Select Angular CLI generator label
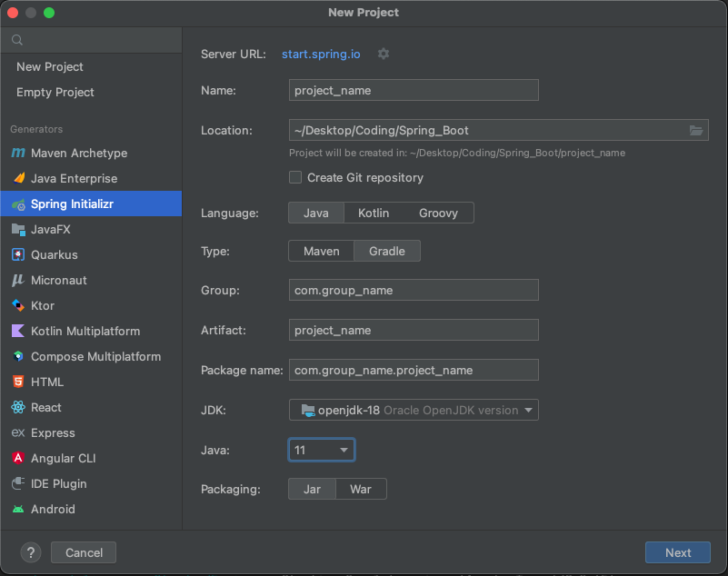 [x=63, y=458]
